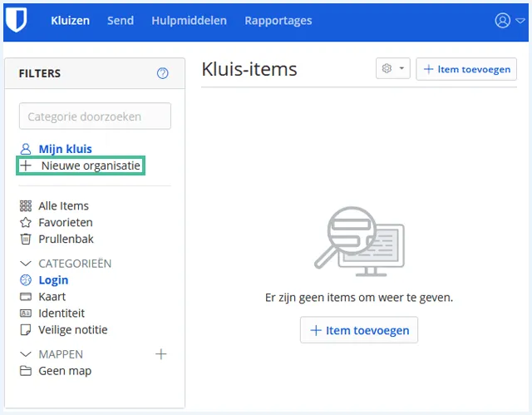Click the gear settings icon
This screenshot has height=415, width=532.
tap(387, 68)
